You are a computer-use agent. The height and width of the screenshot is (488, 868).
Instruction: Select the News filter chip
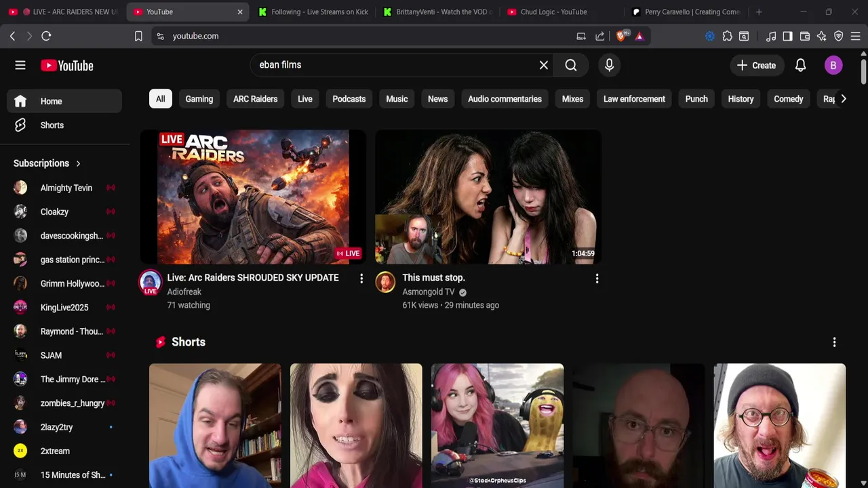437,99
